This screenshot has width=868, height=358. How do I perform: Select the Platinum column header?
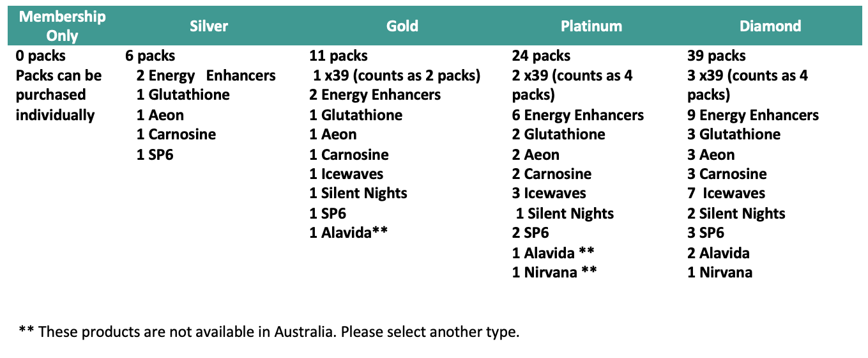pyautogui.click(x=591, y=26)
